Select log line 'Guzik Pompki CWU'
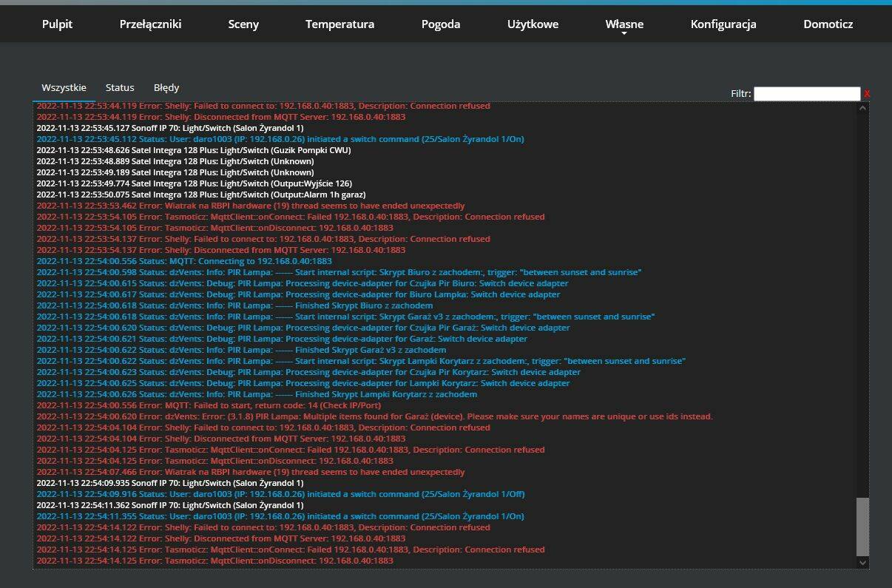 tap(194, 150)
